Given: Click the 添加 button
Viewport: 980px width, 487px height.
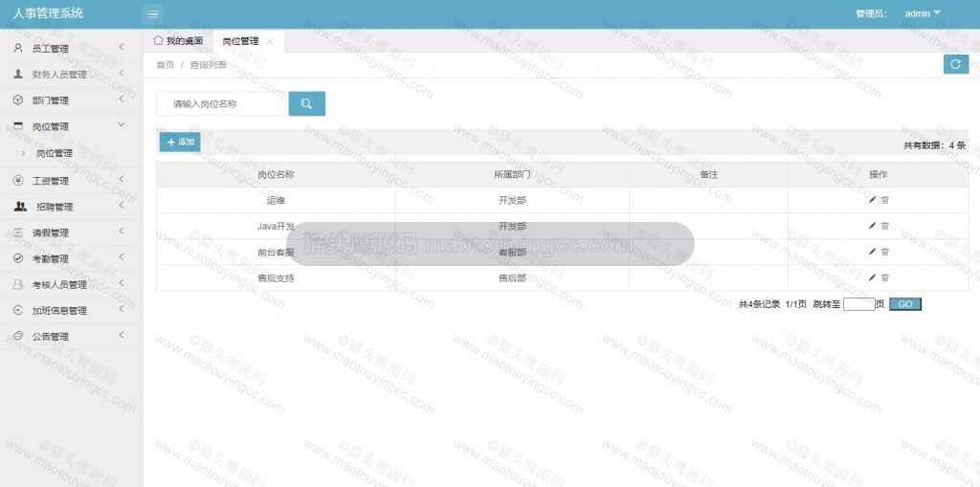Looking at the screenshot, I should point(180,142).
